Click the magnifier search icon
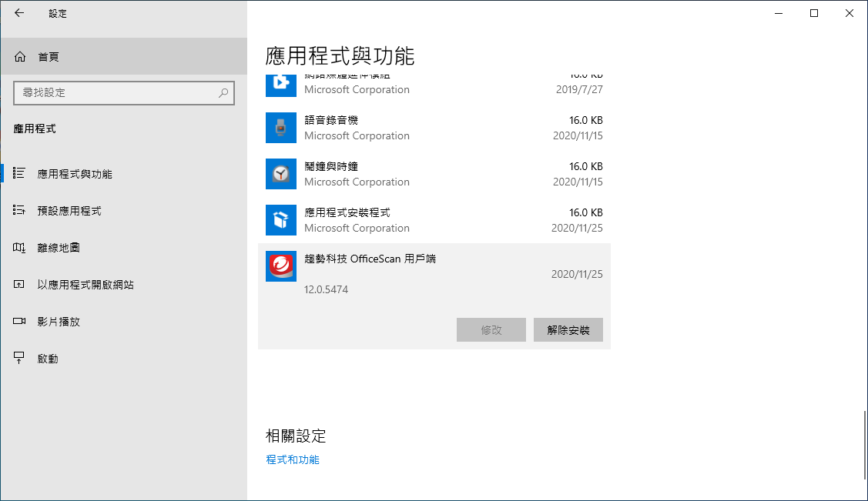Image resolution: width=868 pixels, height=501 pixels. click(x=223, y=93)
